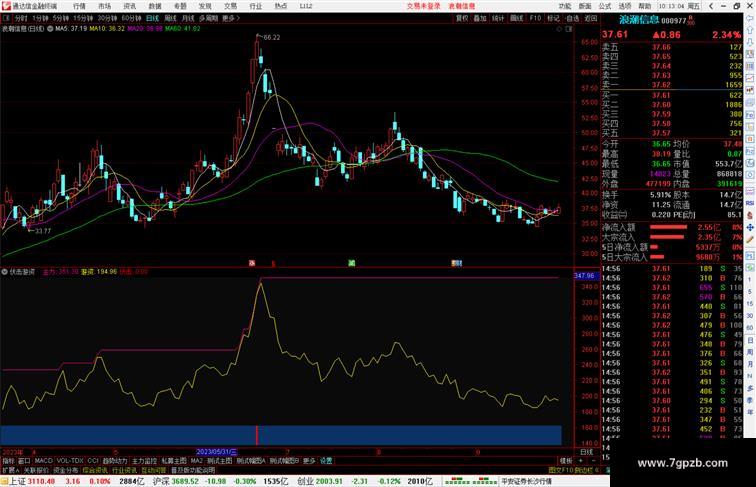Open the 行情 menu
The height and width of the screenshot is (487, 756).
click(79, 6)
